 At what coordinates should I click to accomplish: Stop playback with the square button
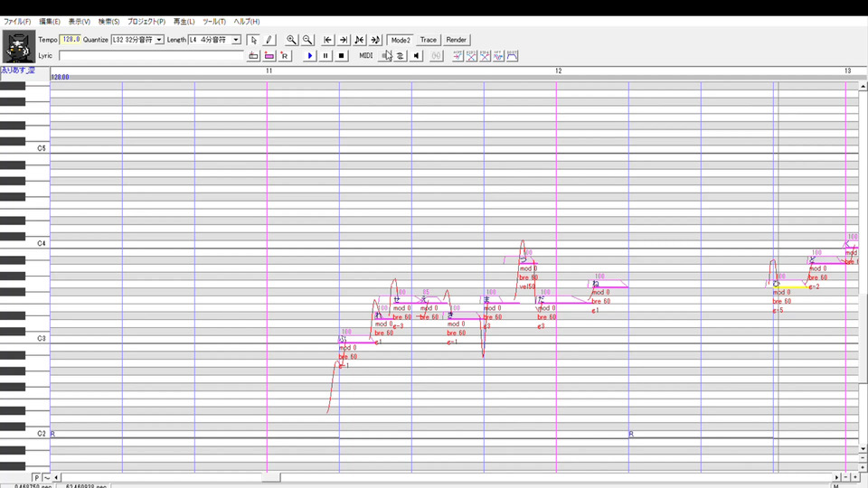pyautogui.click(x=341, y=56)
